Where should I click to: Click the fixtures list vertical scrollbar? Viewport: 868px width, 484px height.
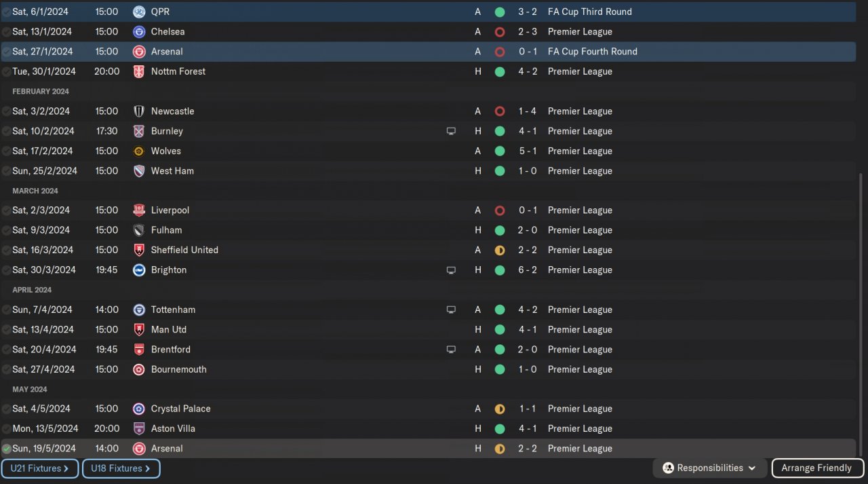coord(862,305)
